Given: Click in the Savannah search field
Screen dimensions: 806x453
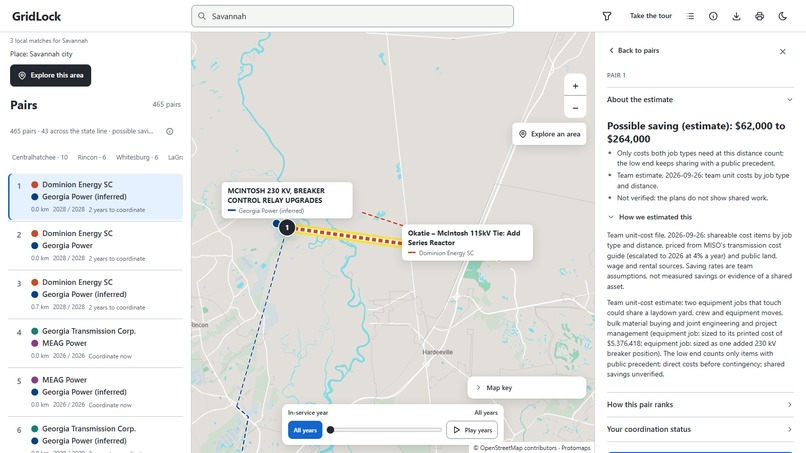Looking at the screenshot, I should [x=352, y=16].
